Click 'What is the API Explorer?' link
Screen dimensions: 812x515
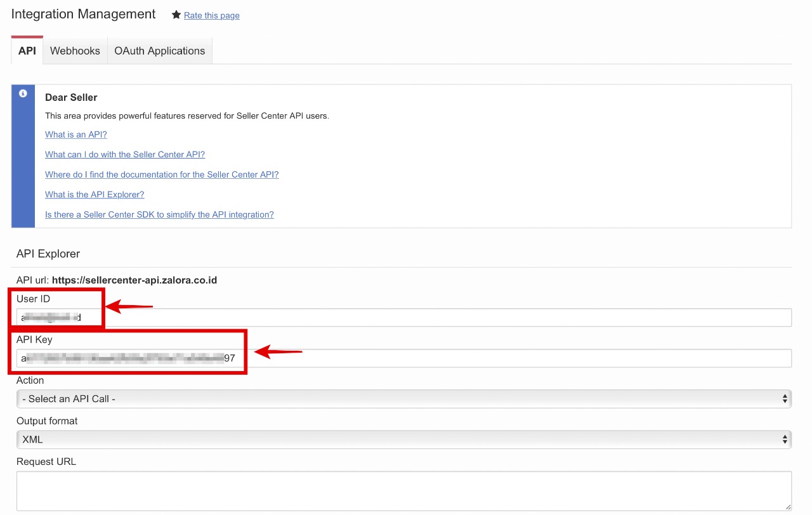[x=95, y=194]
